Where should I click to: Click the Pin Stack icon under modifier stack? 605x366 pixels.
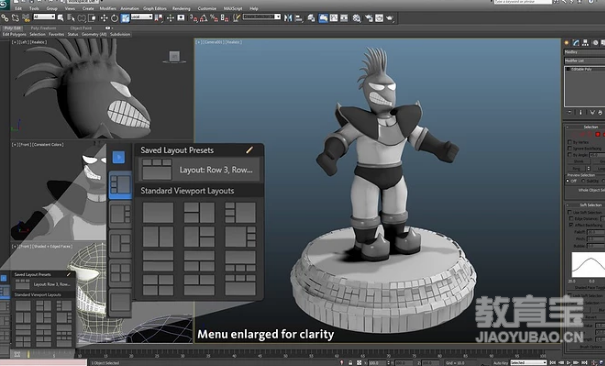pyautogui.click(x=570, y=112)
